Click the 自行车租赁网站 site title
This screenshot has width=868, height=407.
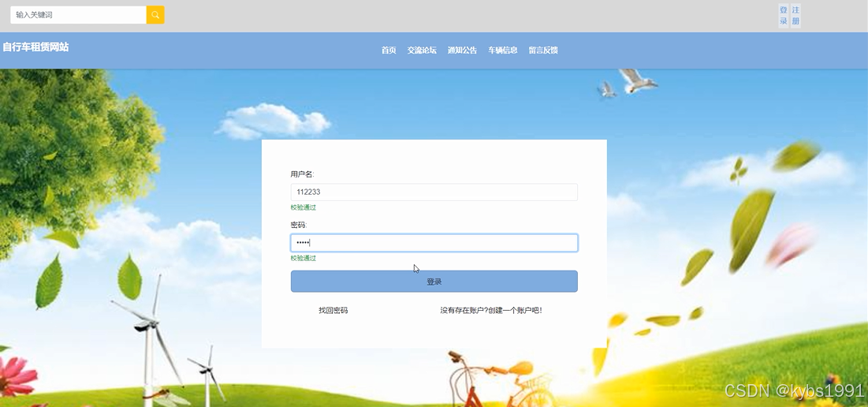coord(35,47)
